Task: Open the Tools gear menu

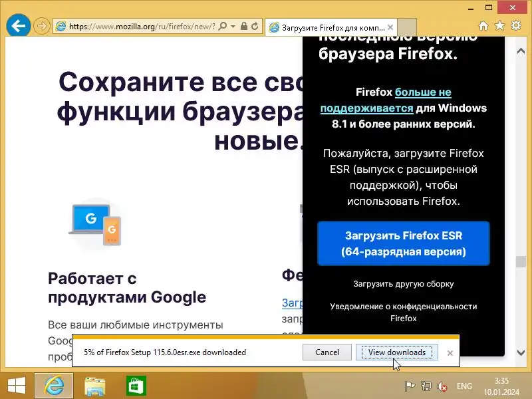Action: 516,26
